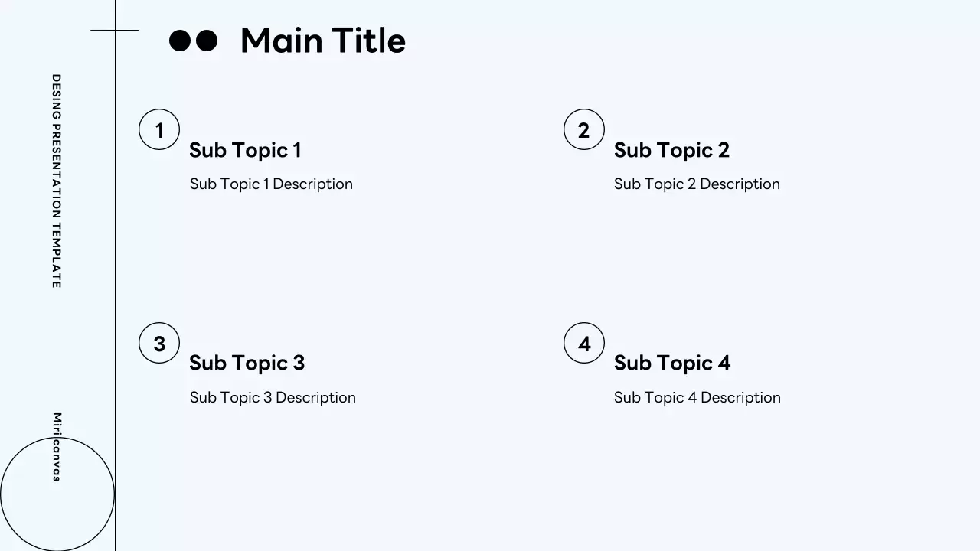Select the vertical DESING PRESENTATION TEMPLATE text
Viewport: 980px width, 551px height.
[x=56, y=181]
